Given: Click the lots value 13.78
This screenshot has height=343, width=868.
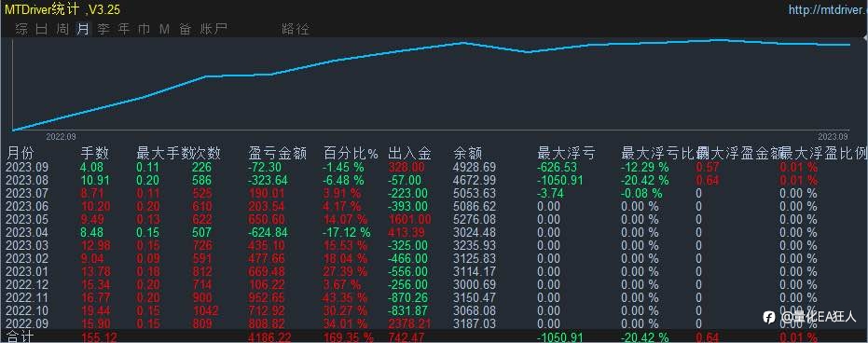Looking at the screenshot, I should (94, 271).
